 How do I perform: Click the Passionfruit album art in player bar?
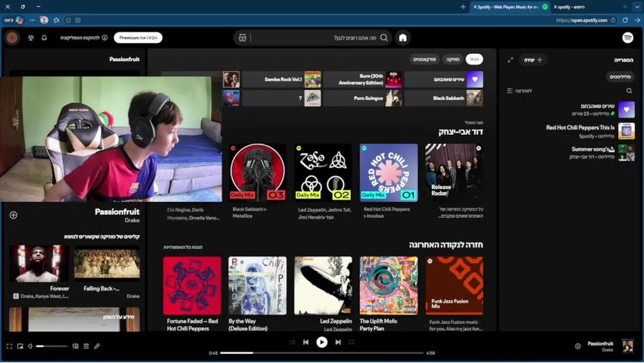627,346
